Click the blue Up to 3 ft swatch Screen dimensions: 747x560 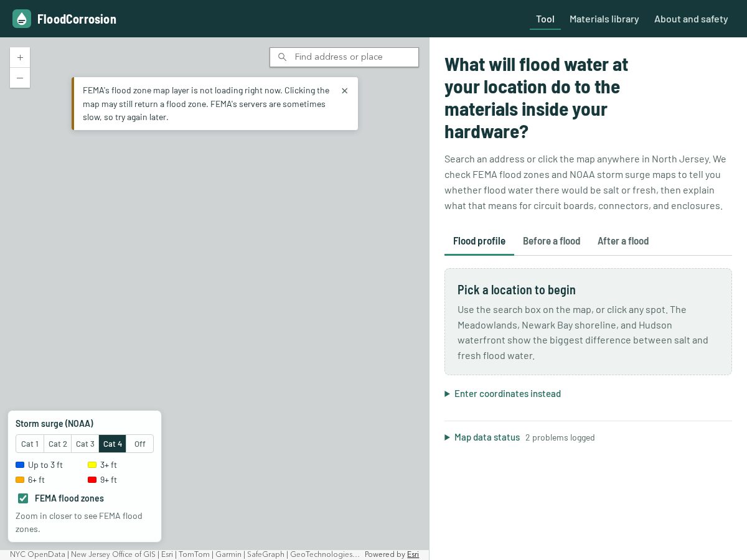[x=20, y=465]
